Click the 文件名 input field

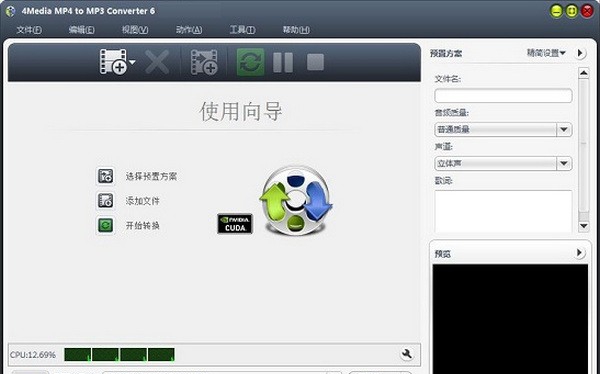click(503, 95)
